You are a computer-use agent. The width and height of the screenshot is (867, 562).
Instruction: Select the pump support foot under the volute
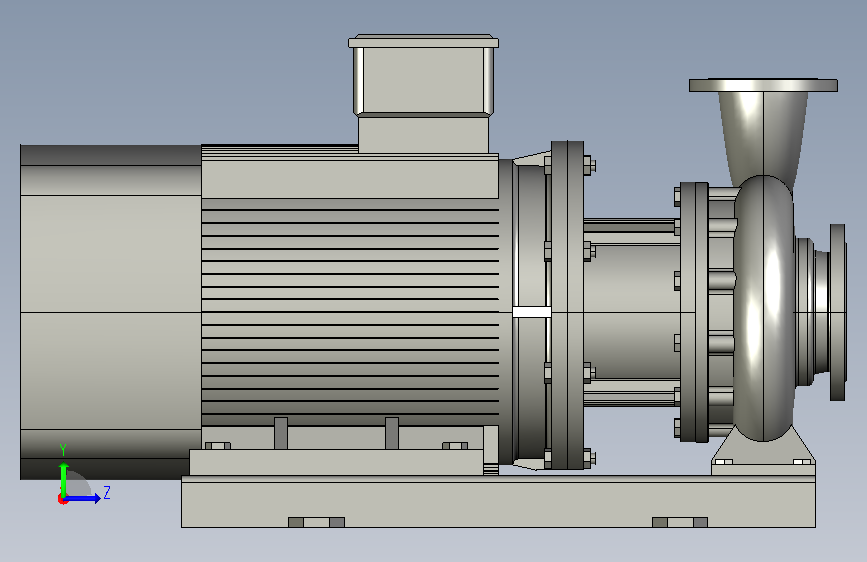tap(763, 452)
